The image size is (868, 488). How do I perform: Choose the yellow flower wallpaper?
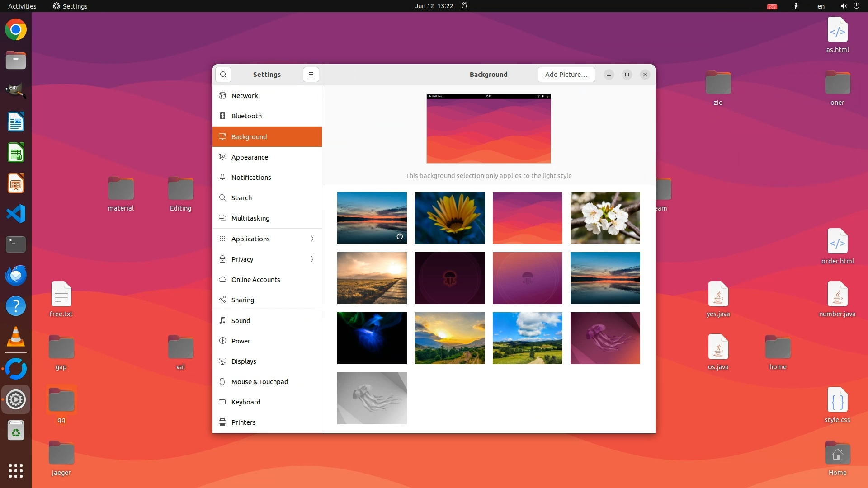click(450, 218)
